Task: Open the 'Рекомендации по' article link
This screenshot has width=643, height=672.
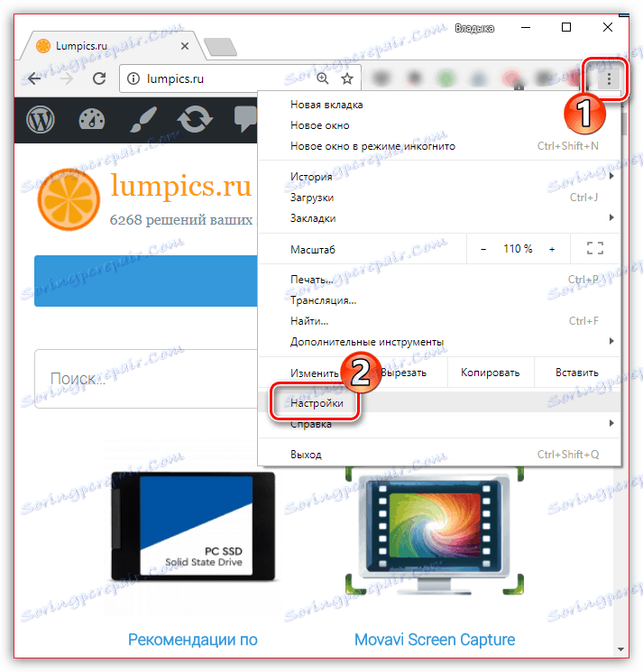Action: (193, 640)
